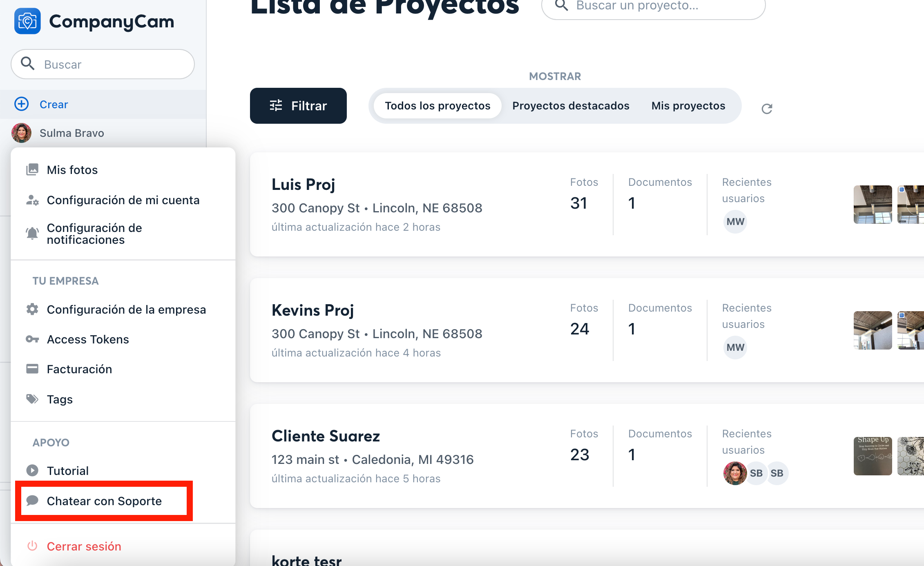This screenshot has width=924, height=566.
Task: Click the notification bell icon
Action: coord(32,233)
